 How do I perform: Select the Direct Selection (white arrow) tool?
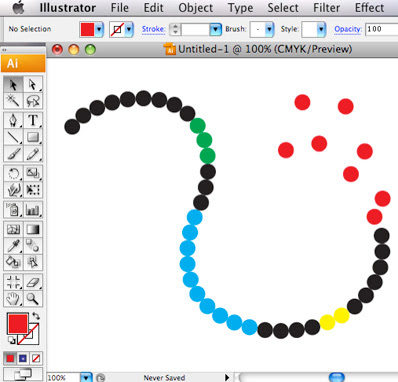tap(33, 85)
